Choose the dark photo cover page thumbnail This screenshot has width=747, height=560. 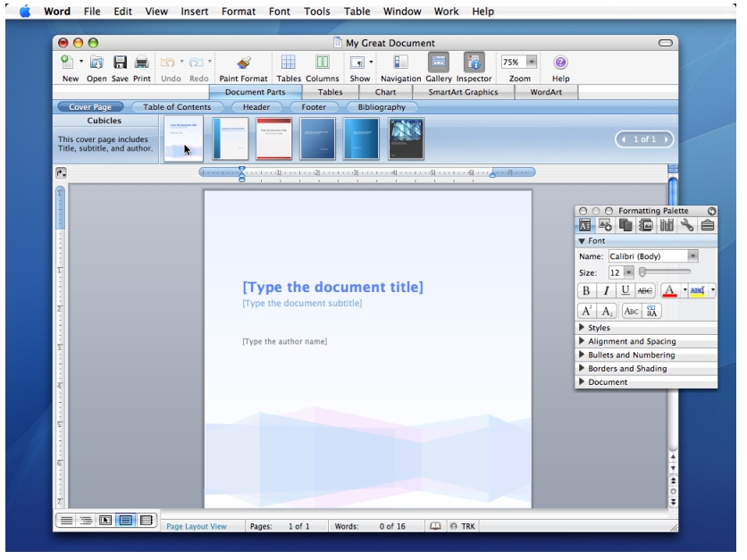[406, 138]
